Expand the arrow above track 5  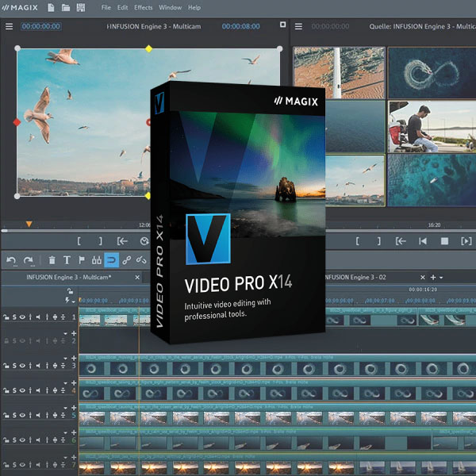coord(66,408)
